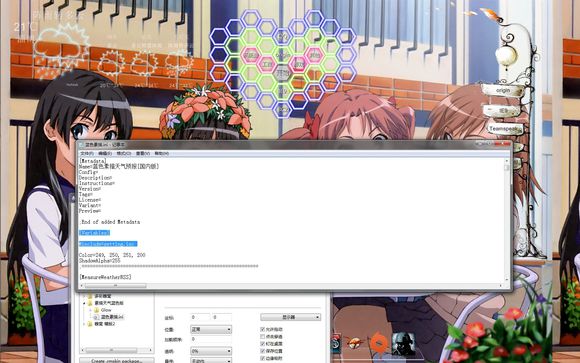Click the Teamspeak sign on the lamp post
Viewport: 580px width, 363px height.
pos(505,129)
